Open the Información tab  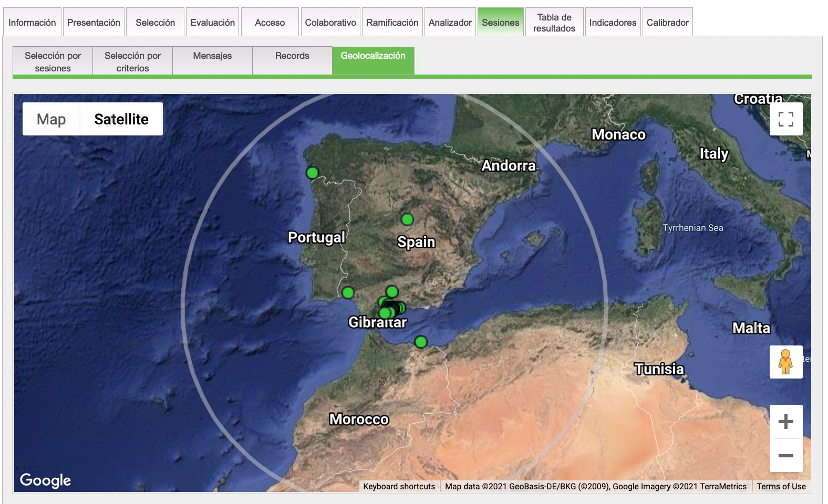pyautogui.click(x=32, y=23)
